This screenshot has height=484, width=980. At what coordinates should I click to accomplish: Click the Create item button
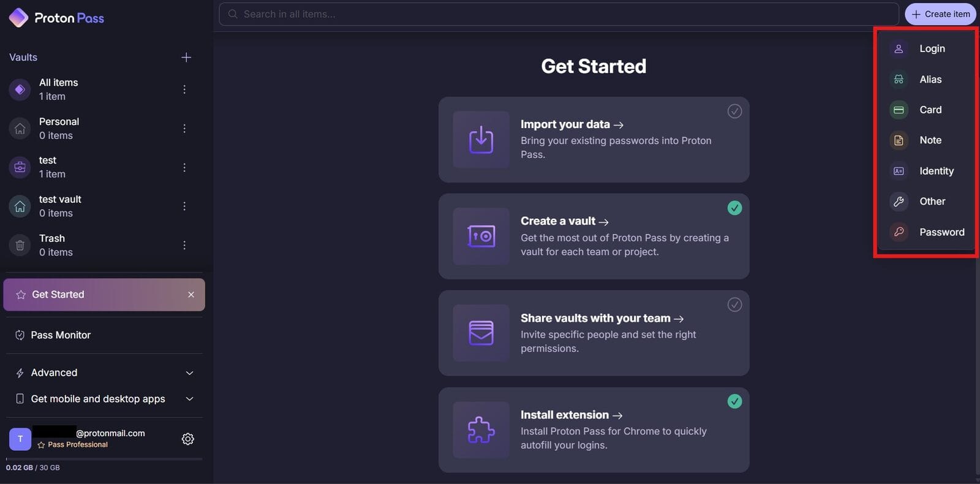tap(940, 14)
